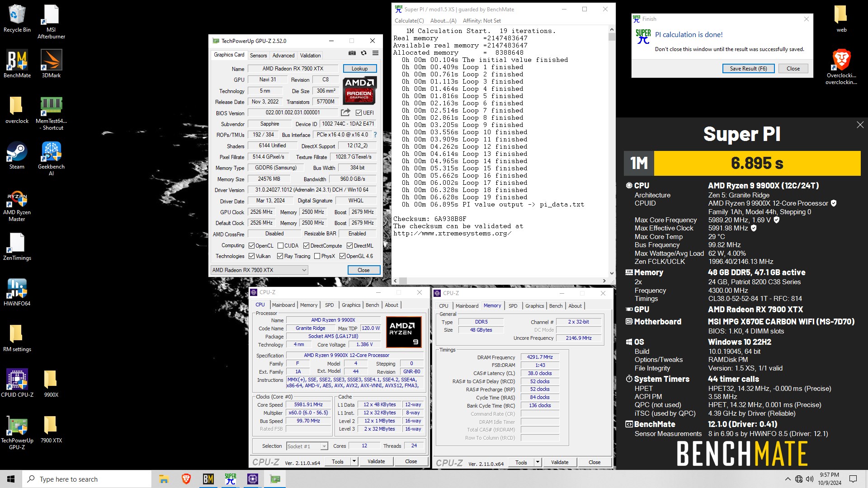Image resolution: width=868 pixels, height=488 pixels.
Task: Open CPUID CPU-Z desktop icon
Action: (17, 384)
